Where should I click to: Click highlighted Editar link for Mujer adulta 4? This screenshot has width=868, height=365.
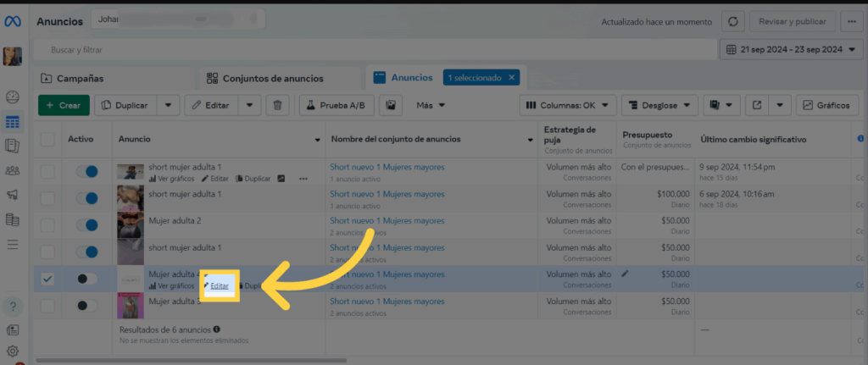[220, 286]
